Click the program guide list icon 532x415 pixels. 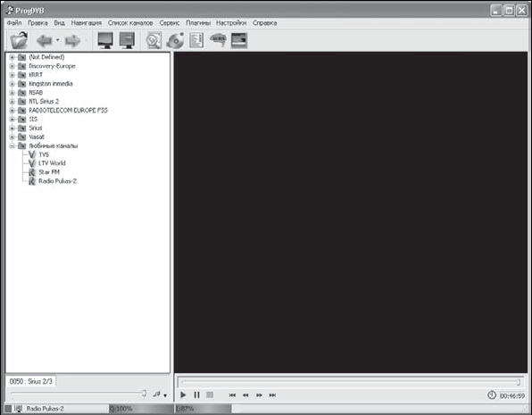(x=196, y=40)
